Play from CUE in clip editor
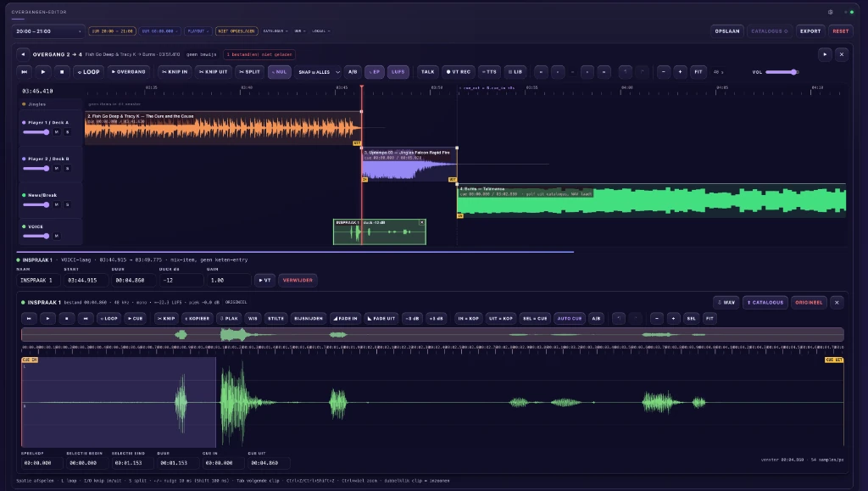 pos(135,319)
